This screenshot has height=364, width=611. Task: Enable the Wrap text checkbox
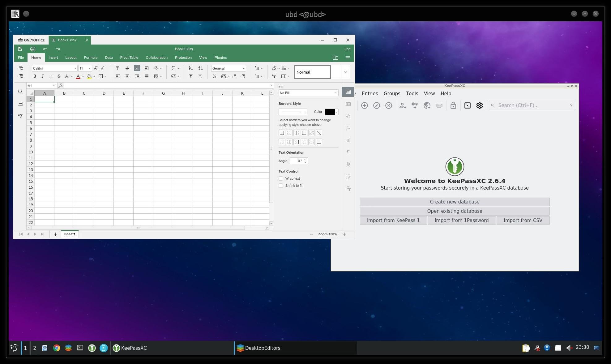click(281, 178)
